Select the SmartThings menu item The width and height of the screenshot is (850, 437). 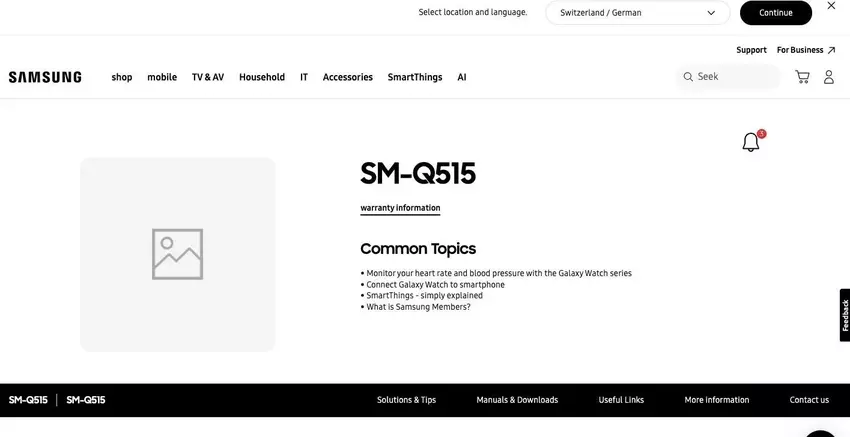point(415,77)
